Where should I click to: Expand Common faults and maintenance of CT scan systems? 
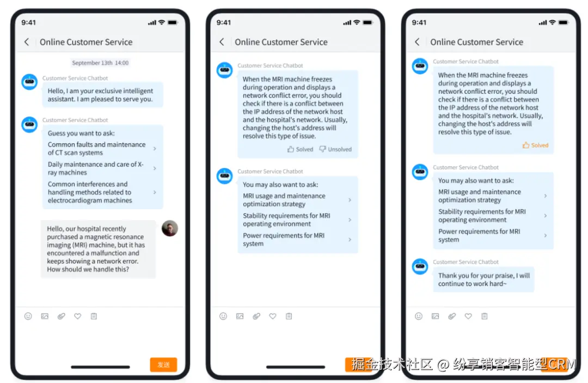[102, 149]
